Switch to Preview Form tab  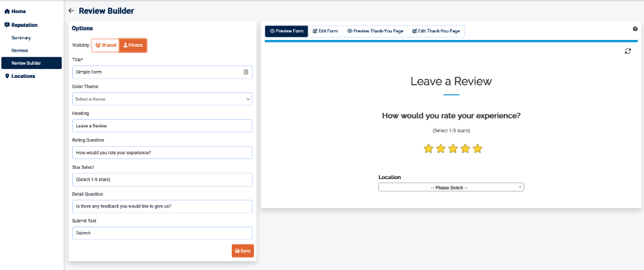coord(287,31)
